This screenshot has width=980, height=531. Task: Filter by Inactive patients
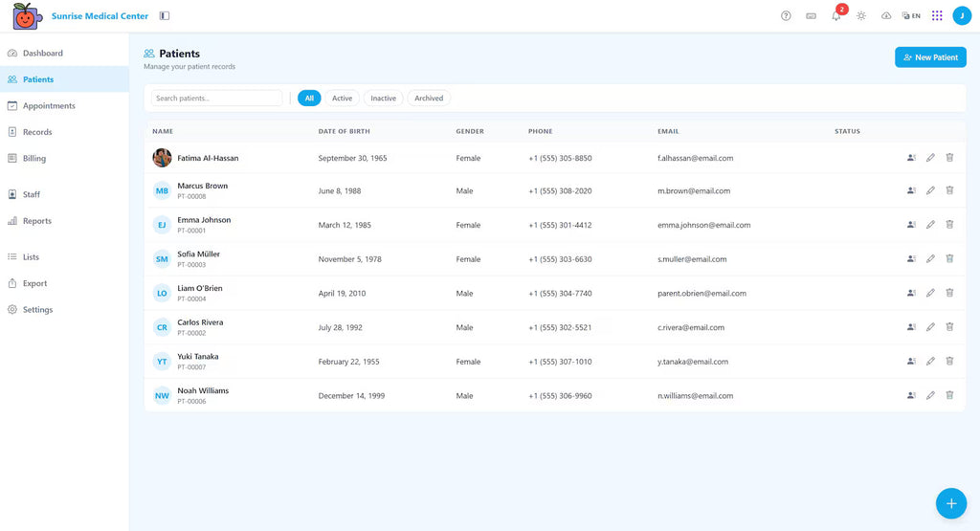[383, 99]
